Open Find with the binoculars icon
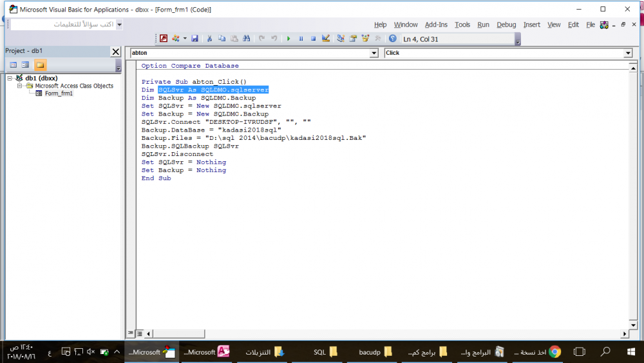This screenshot has width=644, height=363. [247, 39]
